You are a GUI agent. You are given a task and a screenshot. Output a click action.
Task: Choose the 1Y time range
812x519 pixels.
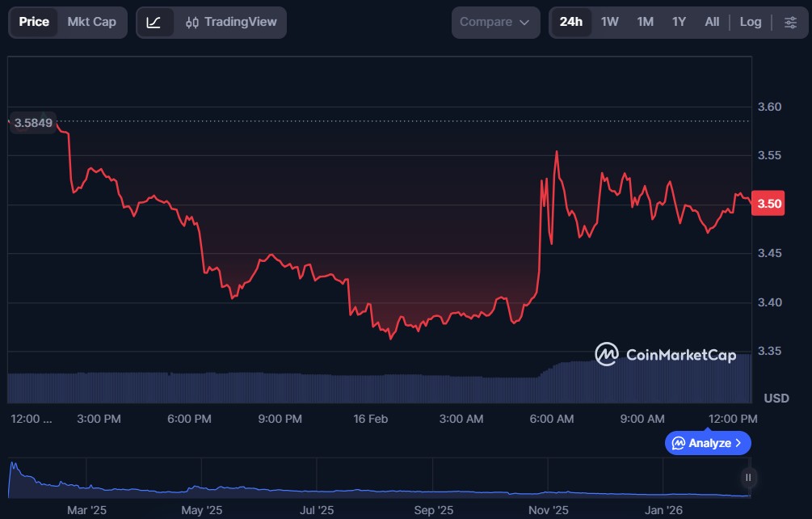pyautogui.click(x=679, y=23)
